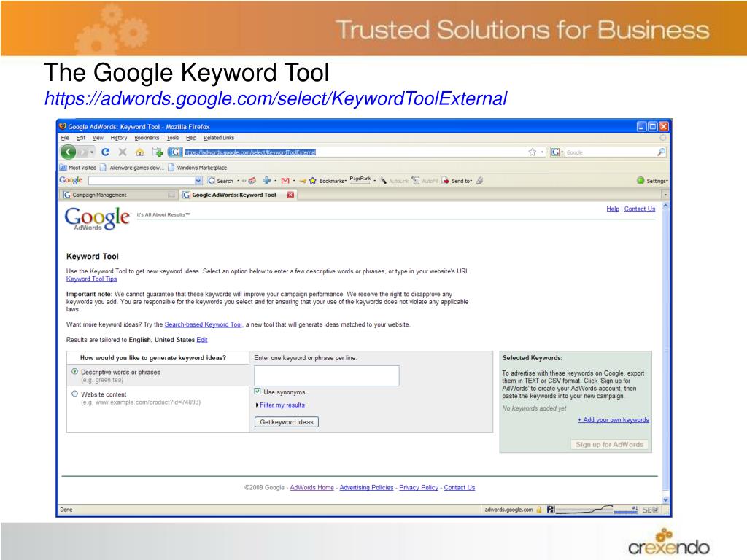Bookmark this page with the star in address bar
The image size is (747, 560).
(532, 152)
